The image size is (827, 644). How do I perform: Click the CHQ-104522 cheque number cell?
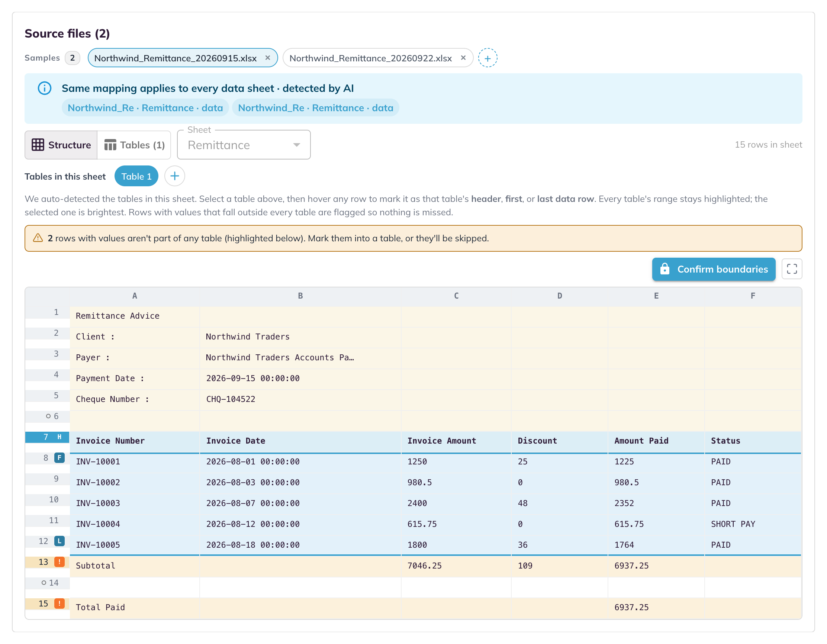300,399
